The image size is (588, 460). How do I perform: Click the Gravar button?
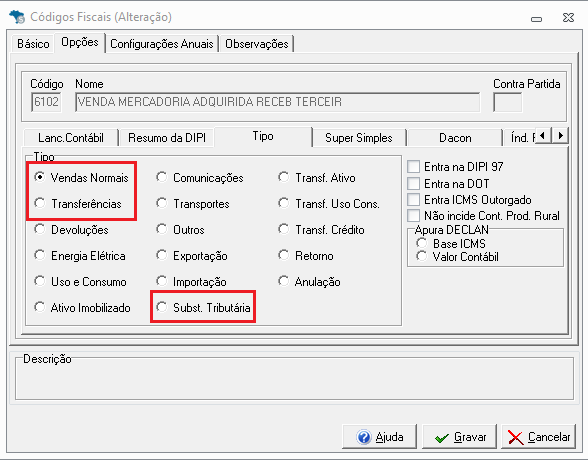coord(459,437)
